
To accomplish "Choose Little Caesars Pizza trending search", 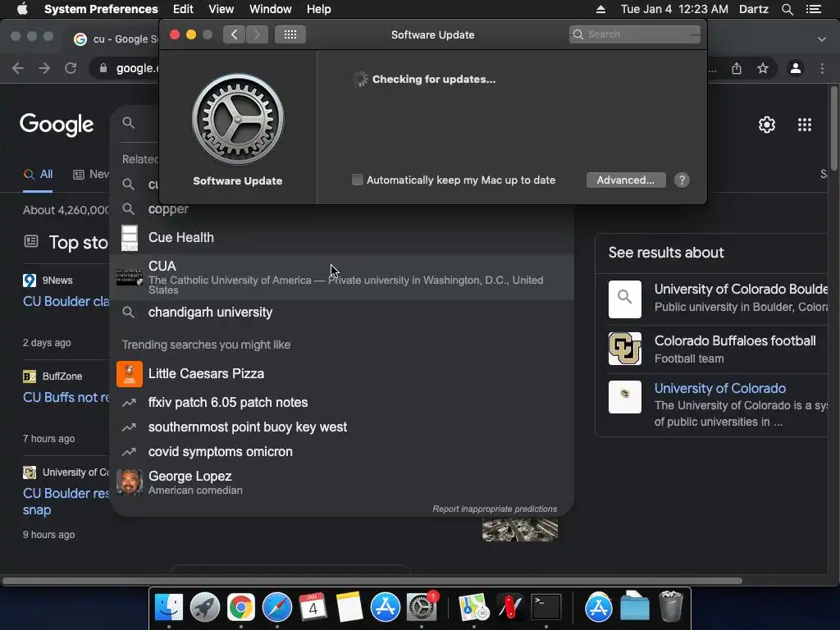I will (x=342, y=373).
